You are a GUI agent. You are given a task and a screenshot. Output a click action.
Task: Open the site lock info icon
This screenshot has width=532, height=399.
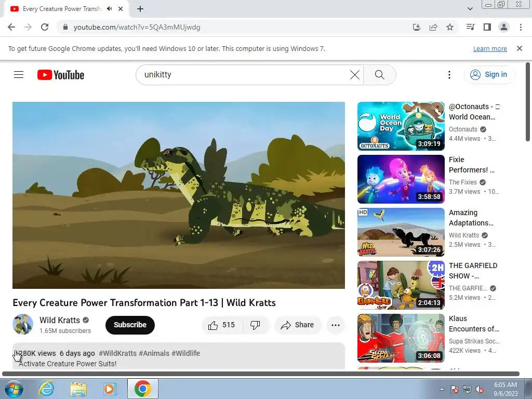(66, 27)
